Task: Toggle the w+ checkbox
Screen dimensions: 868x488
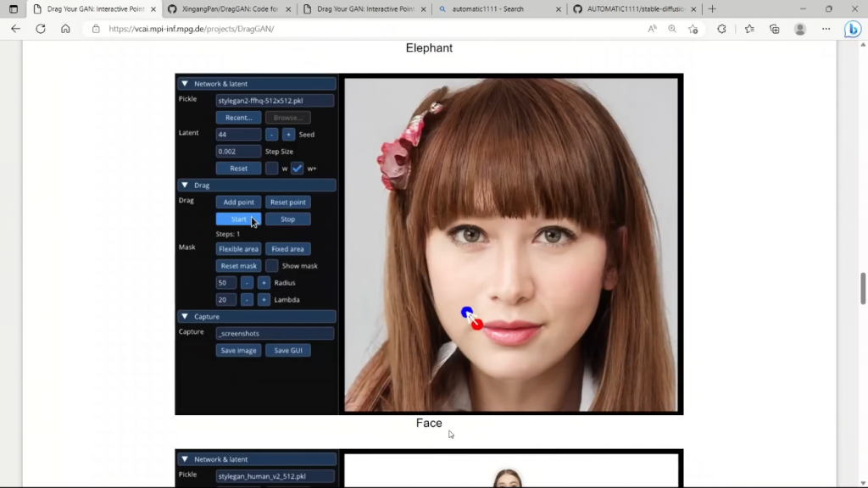Action: pyautogui.click(x=298, y=169)
